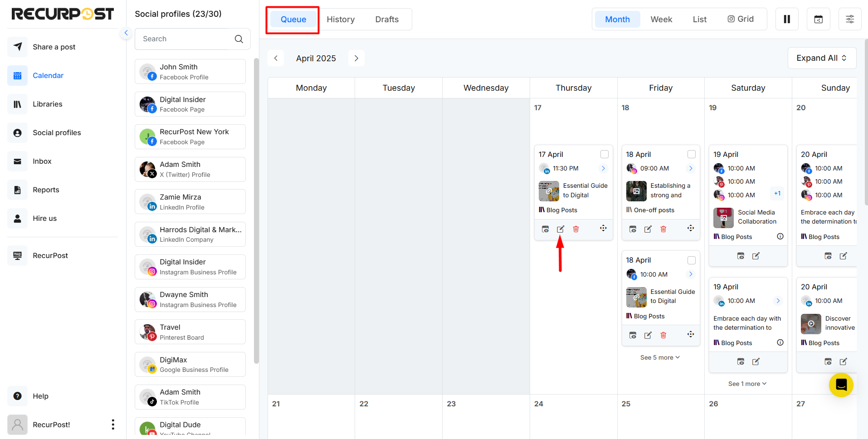Viewport: 868px width, 439px height.
Task: Open Establishing a strong thumbnail on 18 April
Action: point(636,191)
